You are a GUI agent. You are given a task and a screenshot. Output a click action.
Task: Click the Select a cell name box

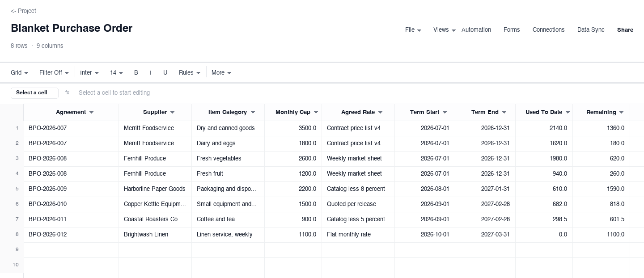[34, 93]
